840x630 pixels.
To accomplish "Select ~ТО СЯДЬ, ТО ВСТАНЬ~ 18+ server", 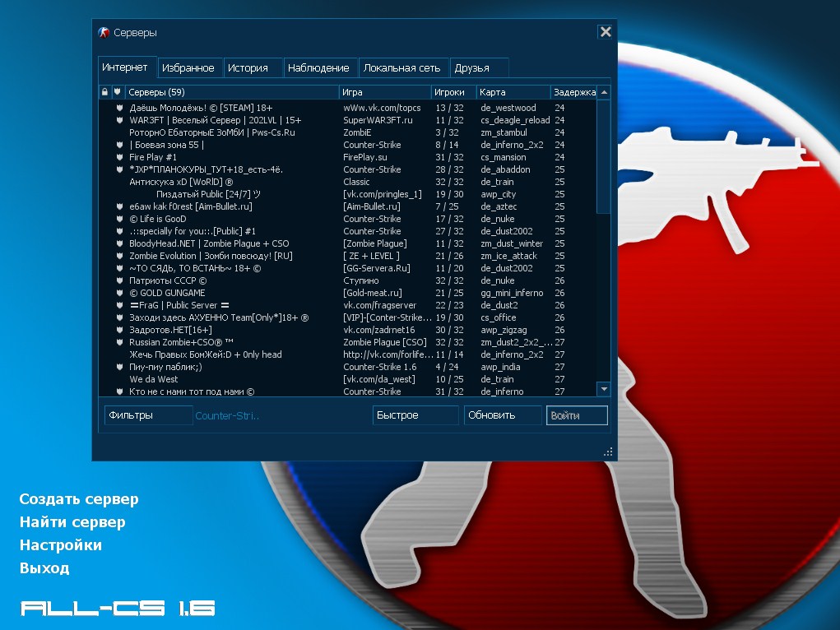I will click(348, 268).
